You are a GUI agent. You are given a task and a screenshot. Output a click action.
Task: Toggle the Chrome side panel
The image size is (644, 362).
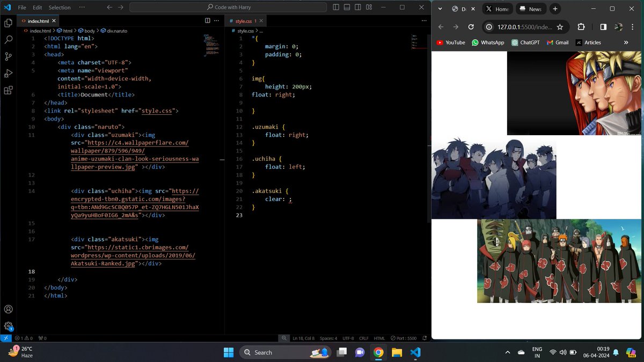[x=603, y=27]
